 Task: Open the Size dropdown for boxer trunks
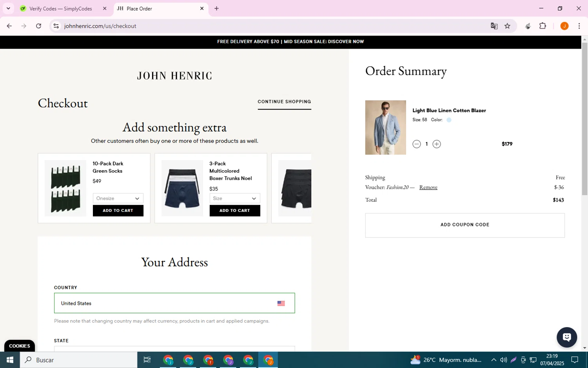(x=235, y=199)
